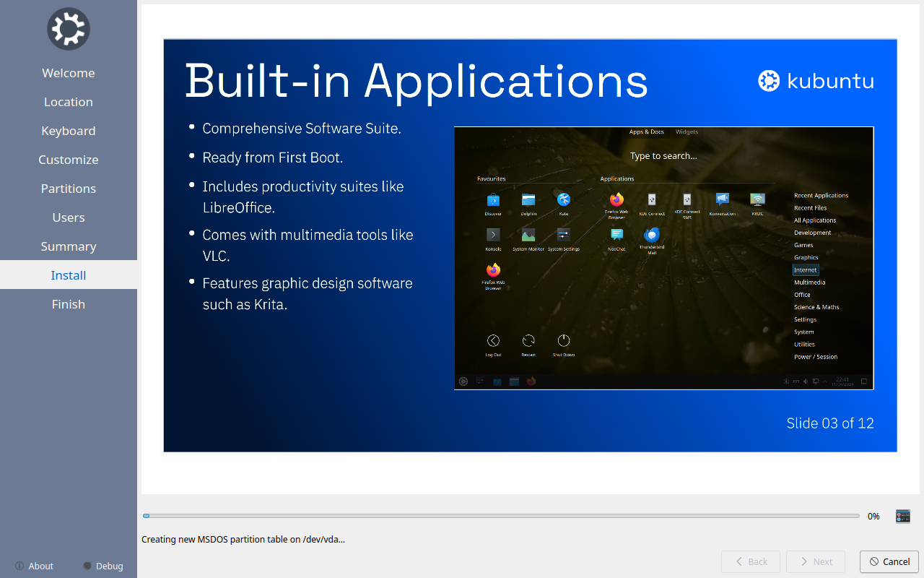
Task: Click the Log Out icon in the slide
Action: pyautogui.click(x=493, y=340)
